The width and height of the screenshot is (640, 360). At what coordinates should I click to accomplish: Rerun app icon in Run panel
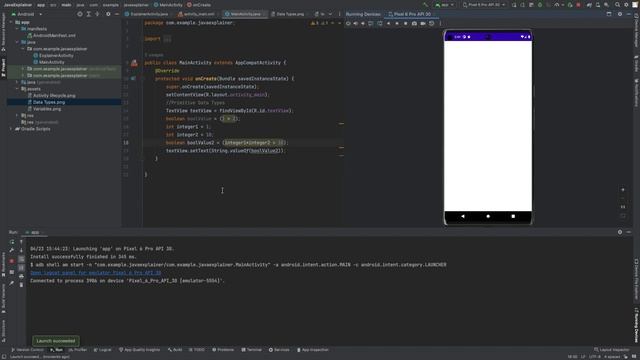(12, 242)
